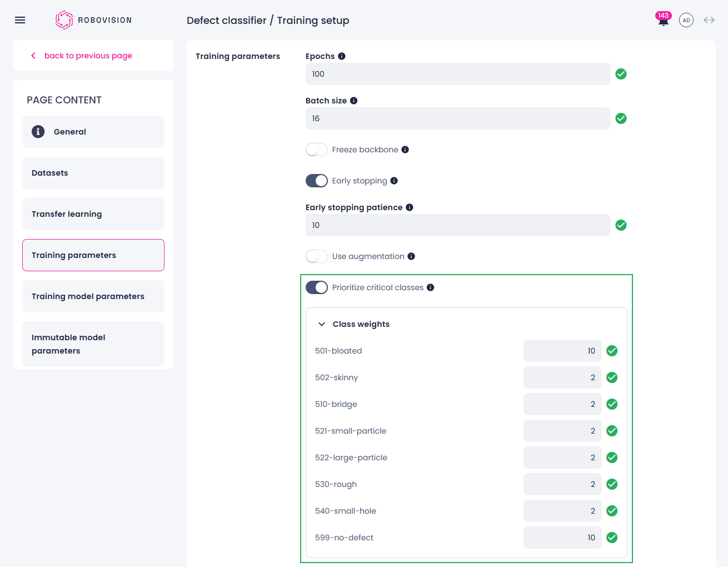
Task: Edit the 521-small-particle weight field
Action: [x=562, y=431]
